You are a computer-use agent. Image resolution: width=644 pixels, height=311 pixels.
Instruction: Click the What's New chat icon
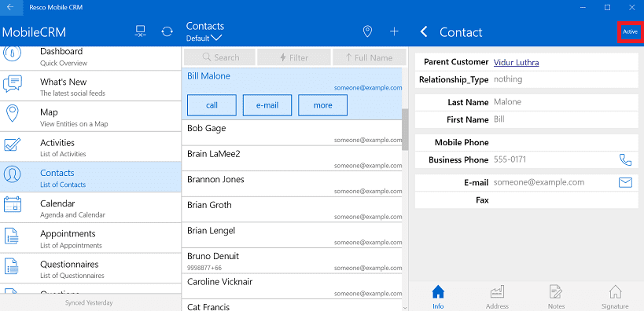pos(13,84)
